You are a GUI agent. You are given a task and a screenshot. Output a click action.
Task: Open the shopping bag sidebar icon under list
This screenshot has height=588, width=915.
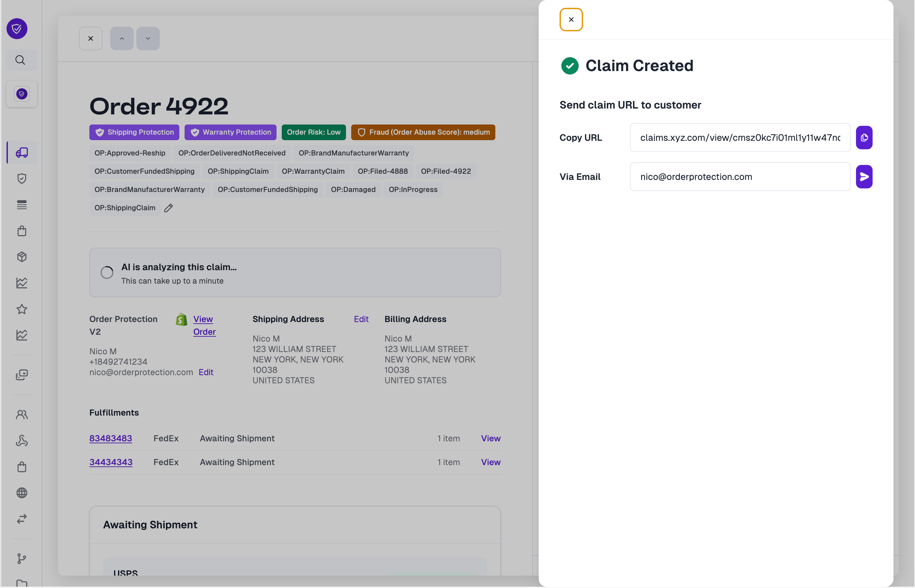click(22, 231)
